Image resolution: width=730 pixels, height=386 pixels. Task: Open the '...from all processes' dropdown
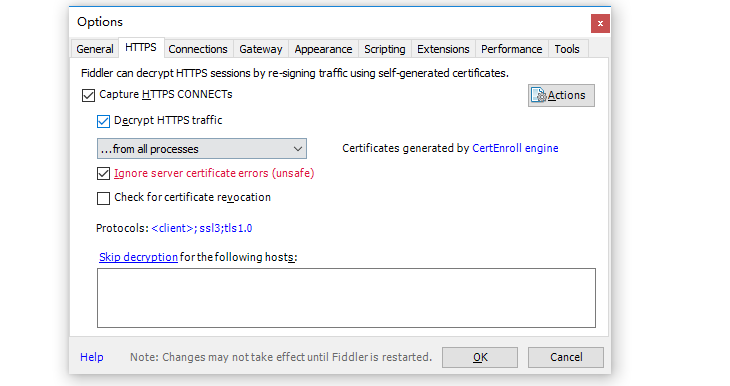point(202,149)
